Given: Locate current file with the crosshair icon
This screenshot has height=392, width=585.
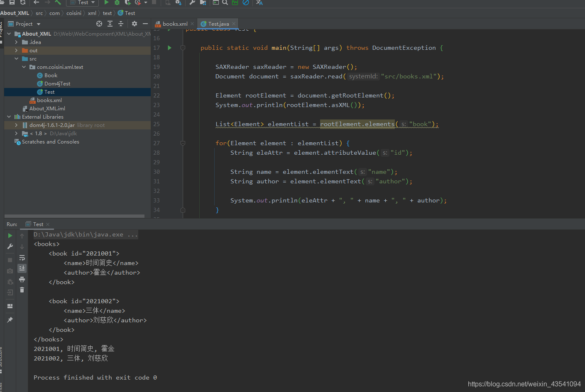Looking at the screenshot, I should 99,24.
